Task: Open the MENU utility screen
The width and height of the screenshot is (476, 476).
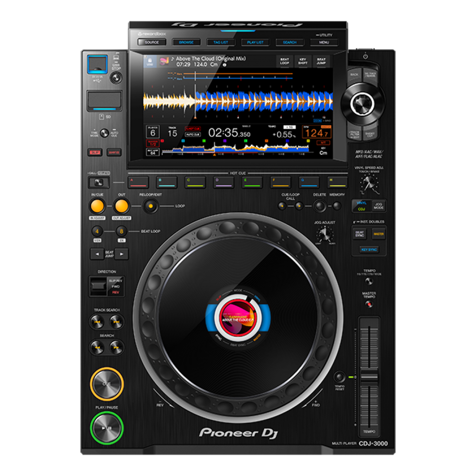Action: pyautogui.click(x=324, y=42)
